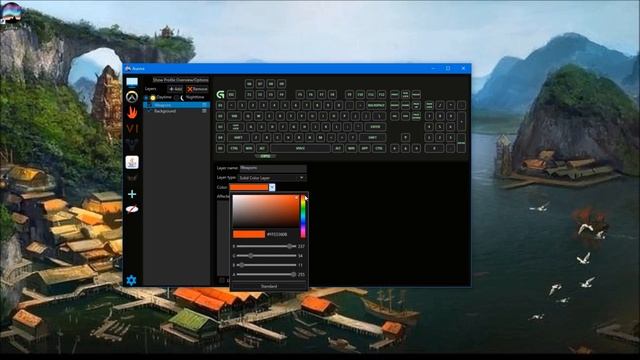This screenshot has height=360, width=640.
Task: Select the SPACE key on keyboard layout
Action: point(300,148)
